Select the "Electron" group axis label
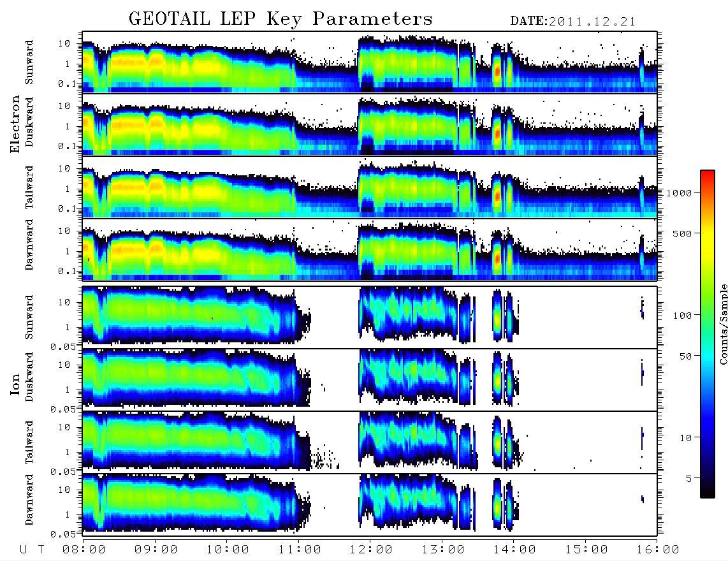This screenshot has height=561, width=728. tap(15, 124)
